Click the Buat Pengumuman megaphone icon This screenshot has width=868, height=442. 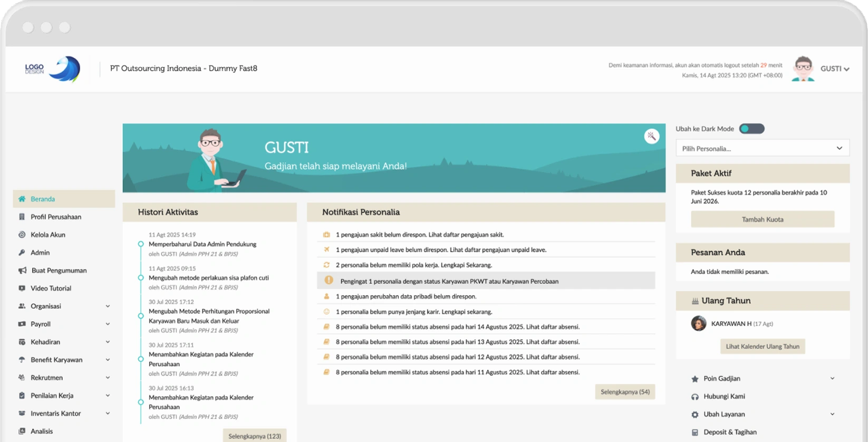point(22,271)
